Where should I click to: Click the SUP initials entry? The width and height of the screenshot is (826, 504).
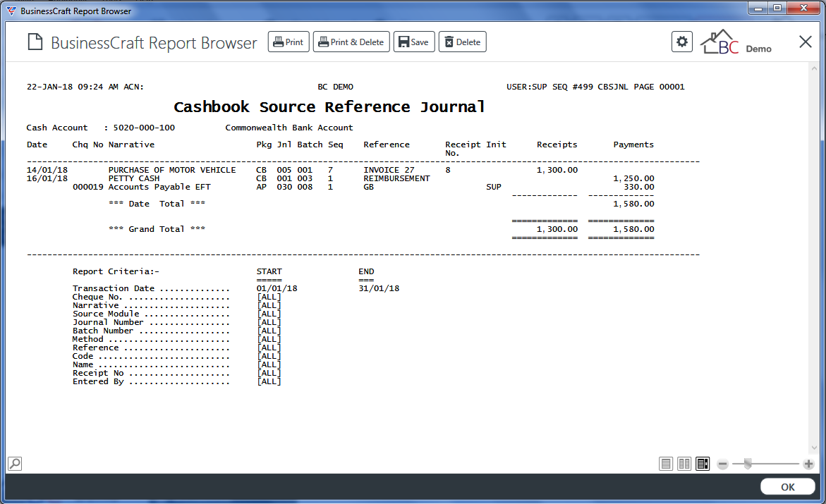point(494,187)
